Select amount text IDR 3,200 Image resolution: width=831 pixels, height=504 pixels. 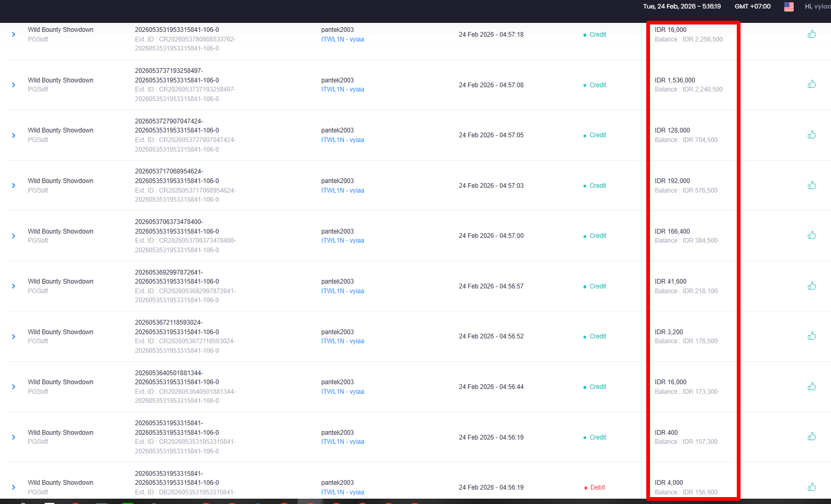[669, 332]
